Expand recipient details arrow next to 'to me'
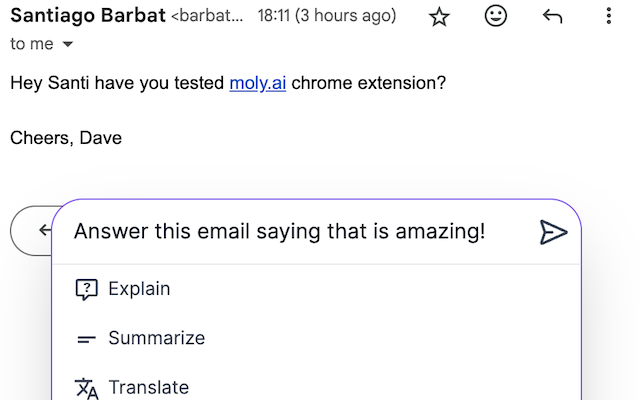The image size is (640, 400). point(68,44)
